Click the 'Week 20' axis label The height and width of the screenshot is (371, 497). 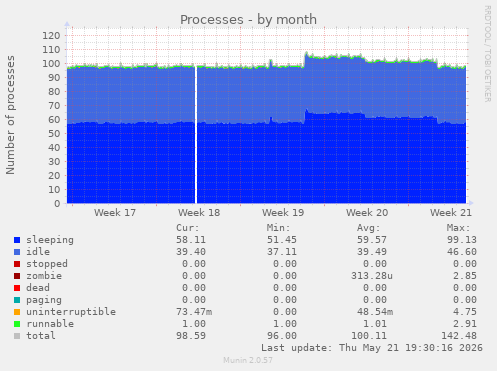[x=367, y=213]
